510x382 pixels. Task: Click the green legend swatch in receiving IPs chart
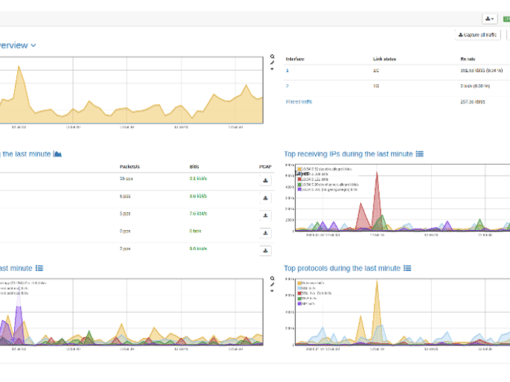(300, 184)
